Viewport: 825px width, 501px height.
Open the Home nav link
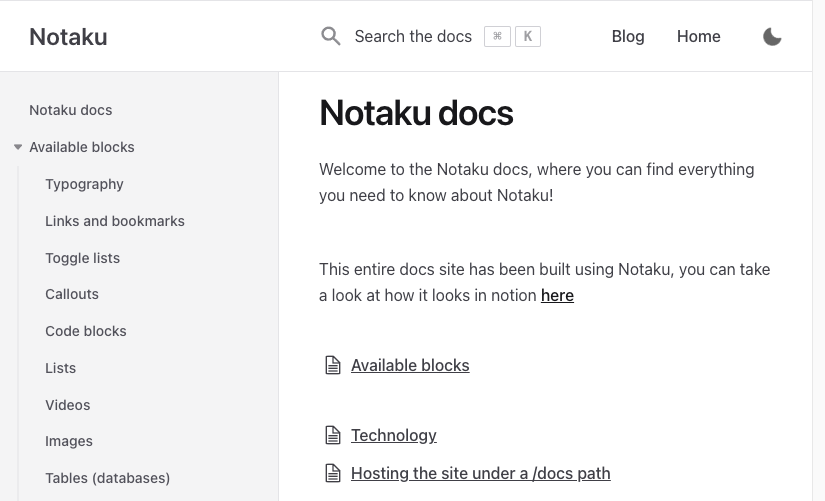click(698, 36)
